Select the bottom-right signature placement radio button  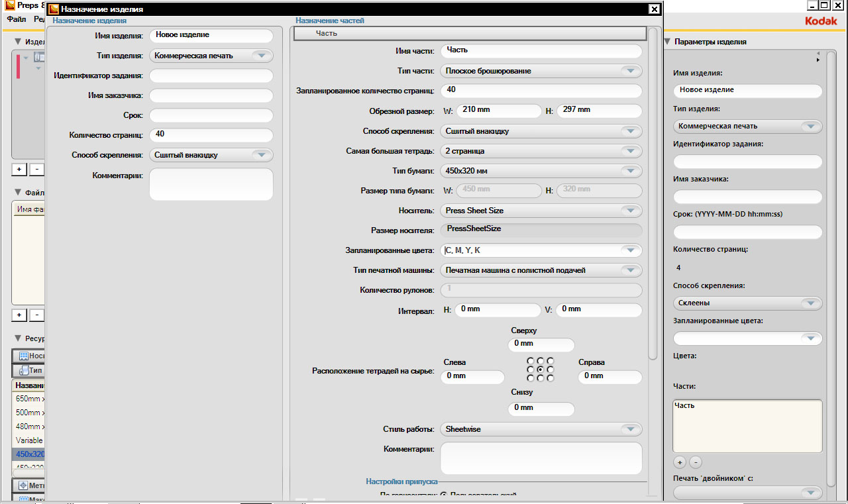[x=550, y=378]
